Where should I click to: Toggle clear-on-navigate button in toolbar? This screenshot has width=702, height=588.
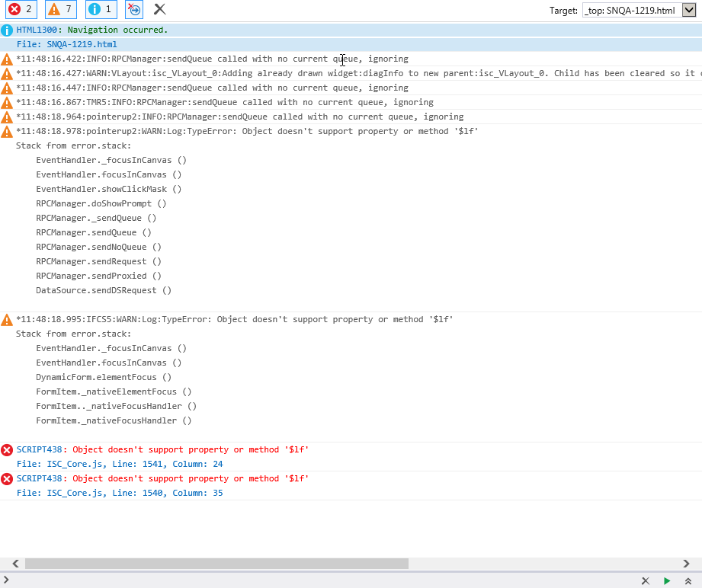coord(134,9)
